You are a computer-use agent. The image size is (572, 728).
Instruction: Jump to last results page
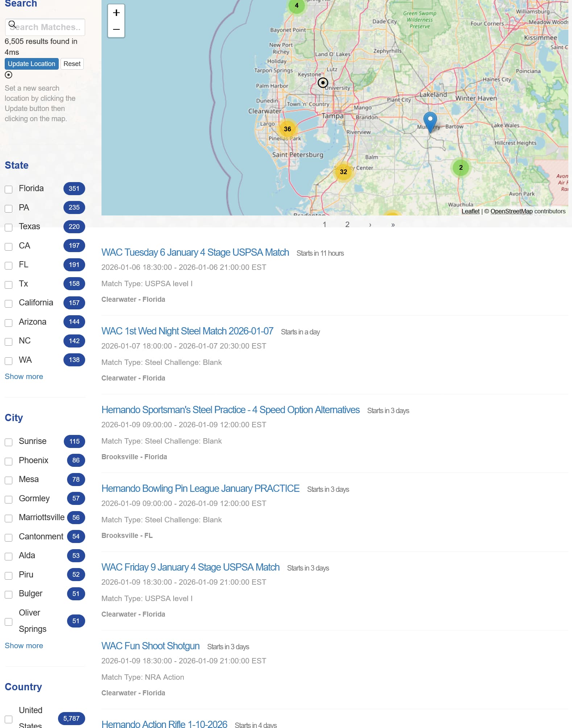point(393,225)
